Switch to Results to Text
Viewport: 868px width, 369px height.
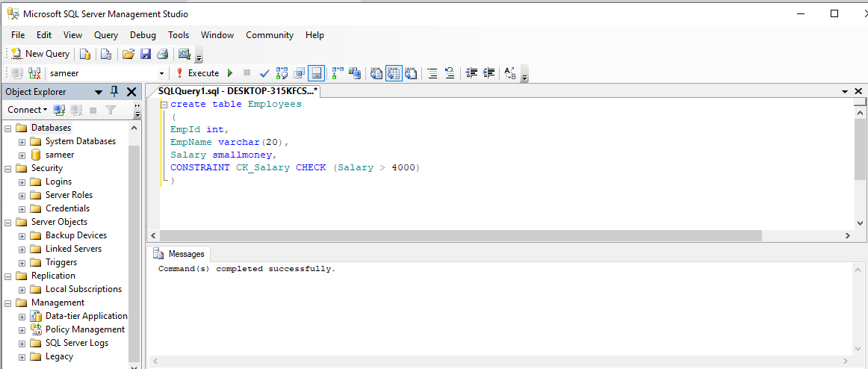(x=376, y=73)
